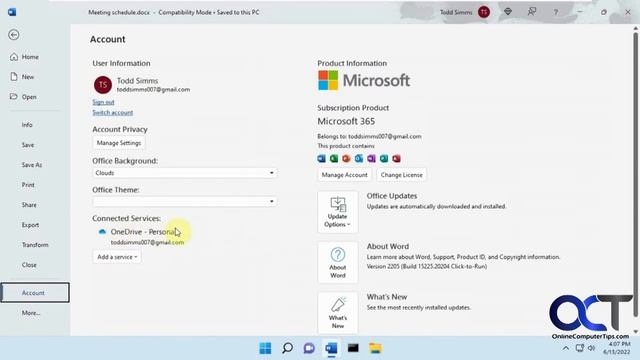Open the Update Options dropdown button
The width and height of the screenshot is (640, 360).
point(338,212)
